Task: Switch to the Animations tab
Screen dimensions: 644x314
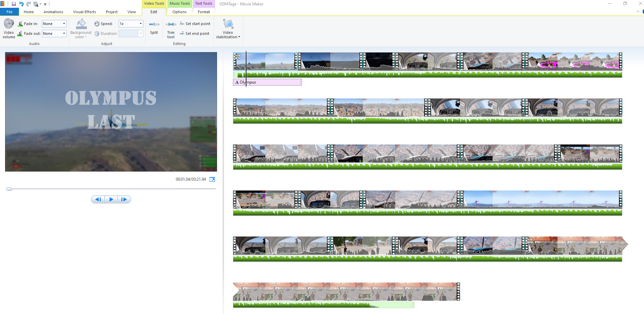Action: 53,12
